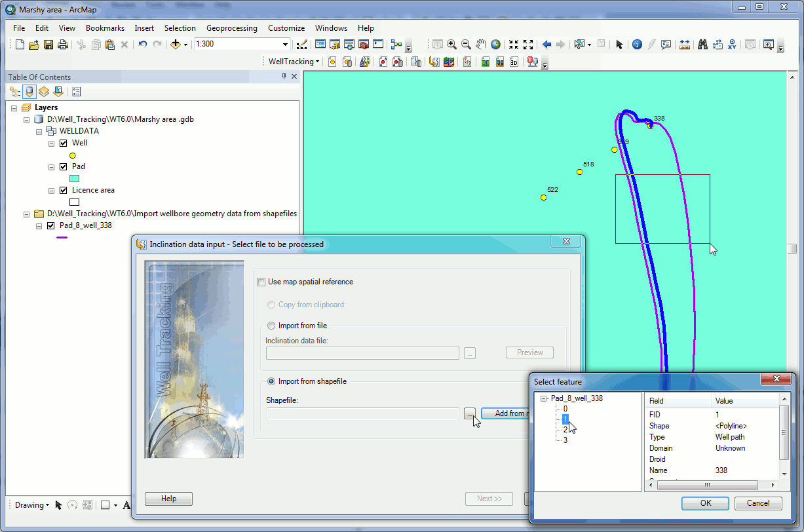Click the Shapefile path input field
The width and height of the screenshot is (804, 532).
363,413
